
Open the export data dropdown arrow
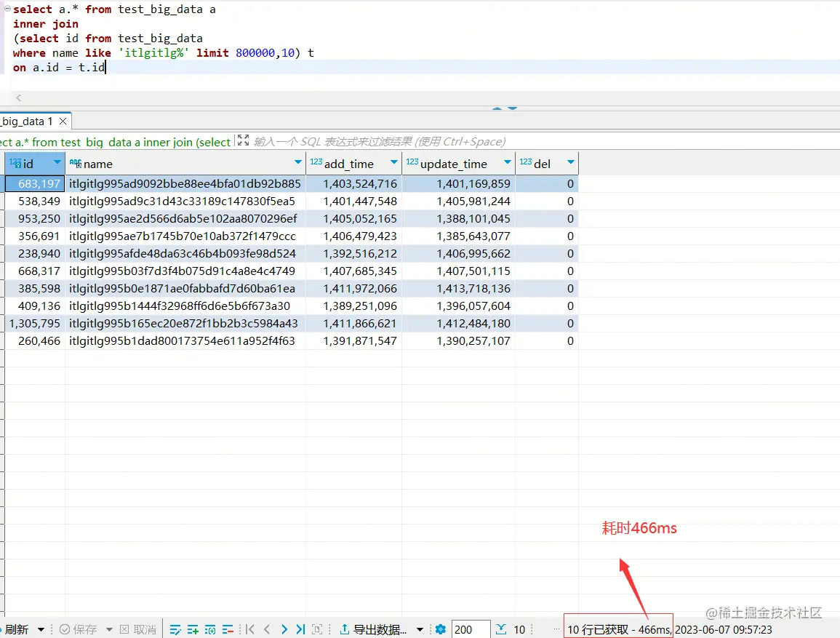tap(420, 629)
